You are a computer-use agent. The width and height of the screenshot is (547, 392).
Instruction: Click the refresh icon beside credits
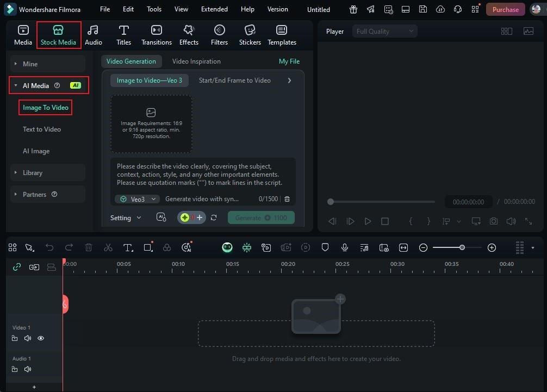click(x=214, y=217)
